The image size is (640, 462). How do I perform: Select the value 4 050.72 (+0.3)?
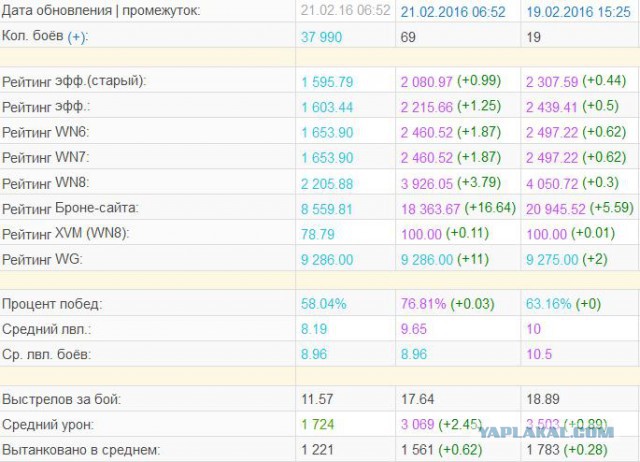[x=572, y=183]
